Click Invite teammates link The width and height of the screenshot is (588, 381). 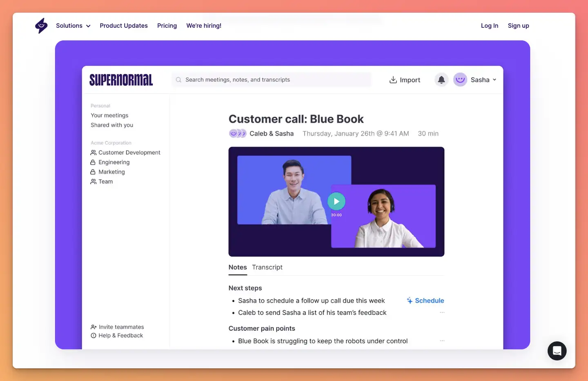click(121, 327)
